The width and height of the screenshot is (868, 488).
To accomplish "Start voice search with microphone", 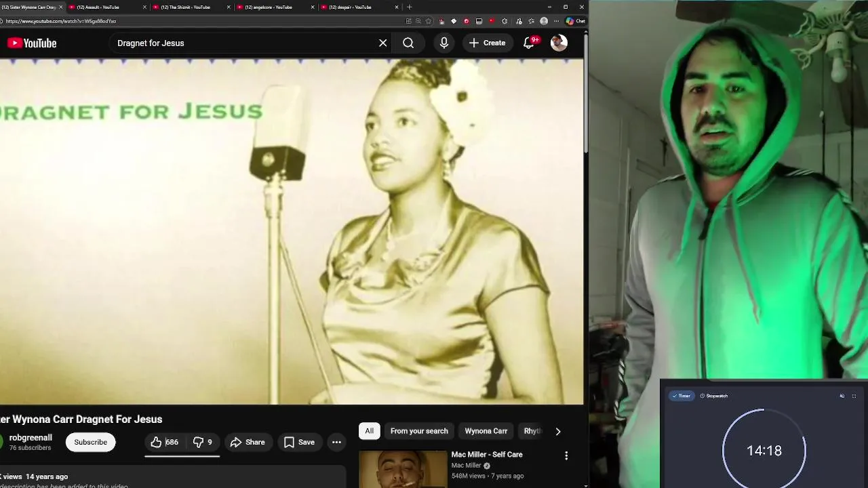I will pos(444,43).
